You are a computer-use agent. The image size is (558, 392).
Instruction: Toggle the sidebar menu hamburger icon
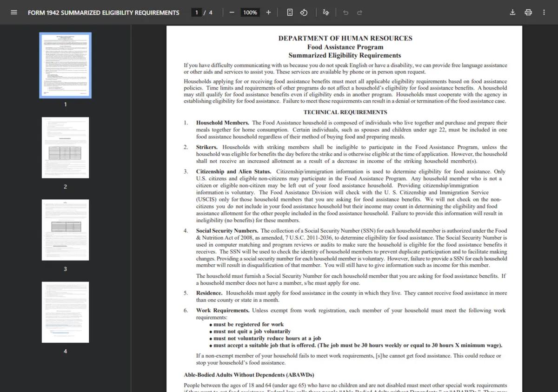click(x=14, y=13)
